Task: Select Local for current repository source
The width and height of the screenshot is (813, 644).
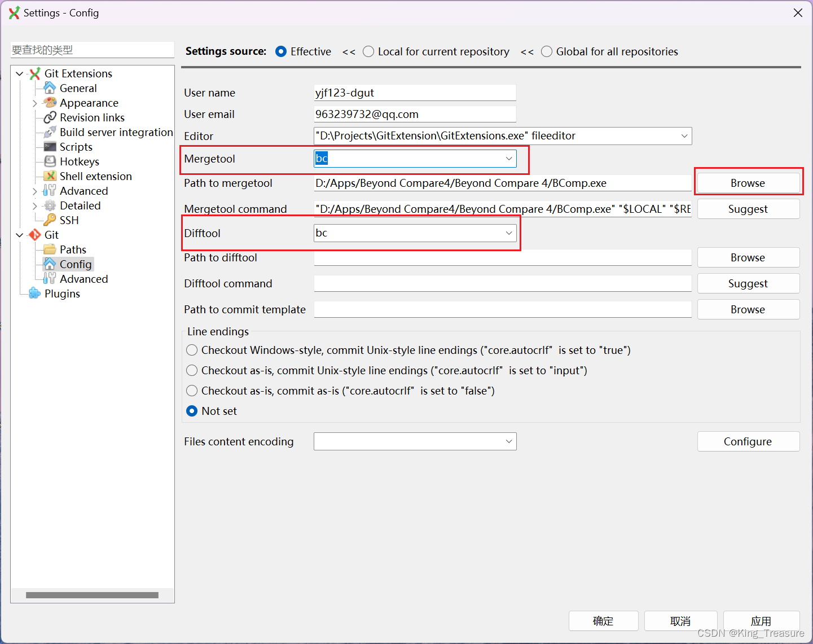Action: pos(368,51)
